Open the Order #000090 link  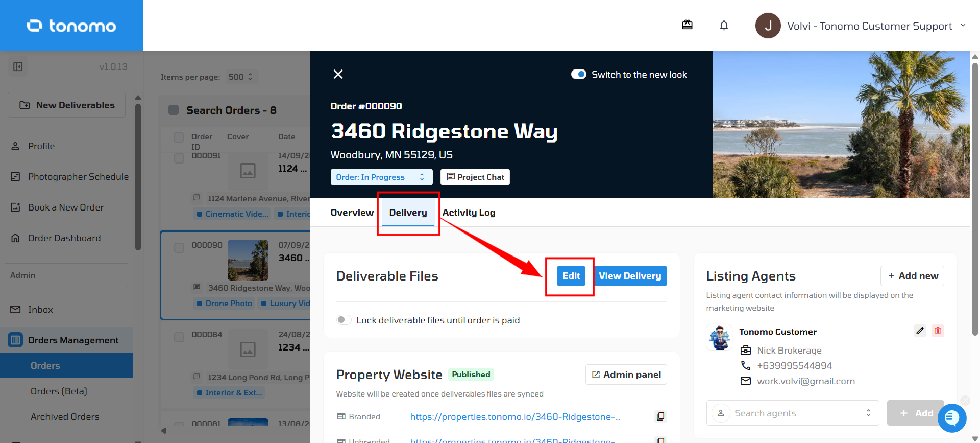pos(366,106)
